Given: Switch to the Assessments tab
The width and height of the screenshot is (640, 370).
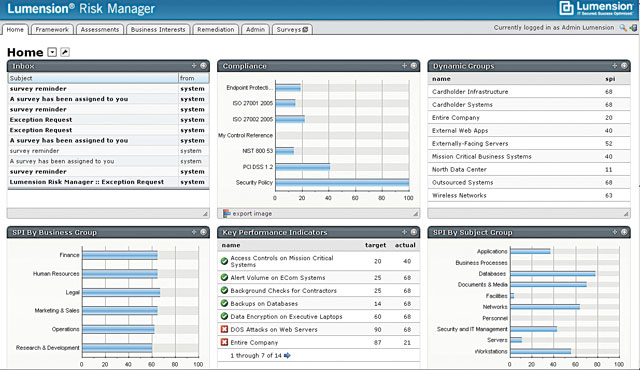Looking at the screenshot, I should [x=100, y=29].
